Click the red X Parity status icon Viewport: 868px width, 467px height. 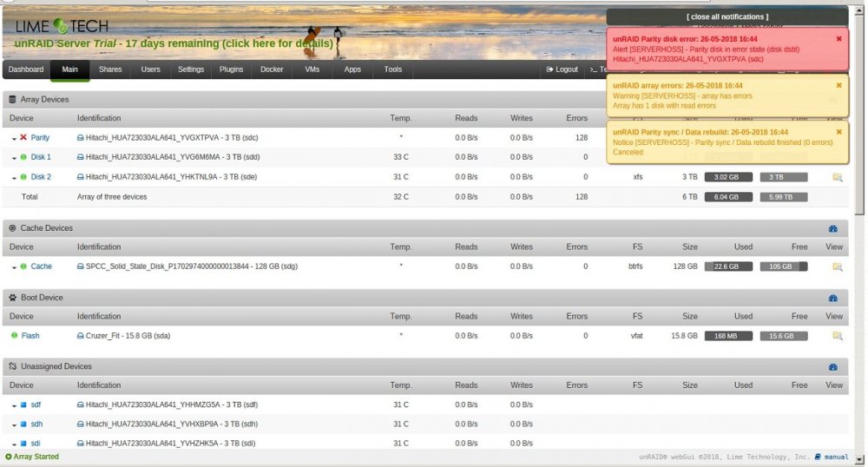pos(23,137)
